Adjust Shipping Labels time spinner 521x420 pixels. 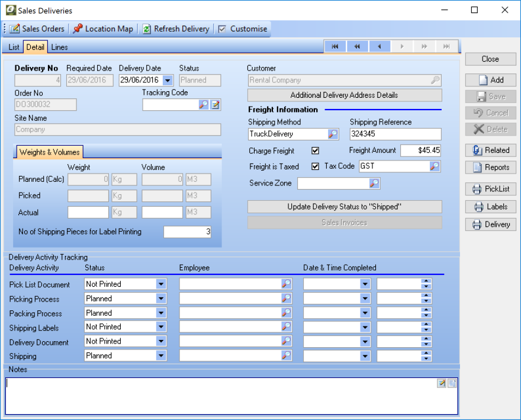pyautogui.click(x=426, y=327)
